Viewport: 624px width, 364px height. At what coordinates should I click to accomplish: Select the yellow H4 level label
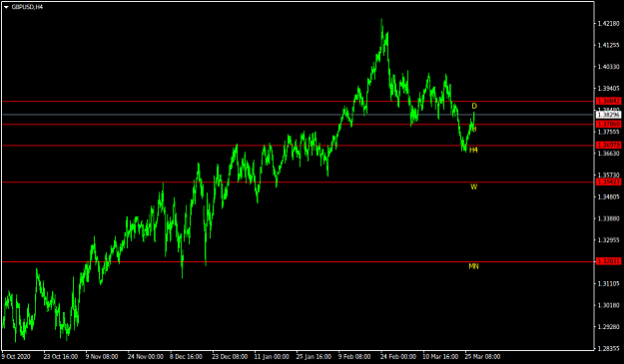pos(473,150)
